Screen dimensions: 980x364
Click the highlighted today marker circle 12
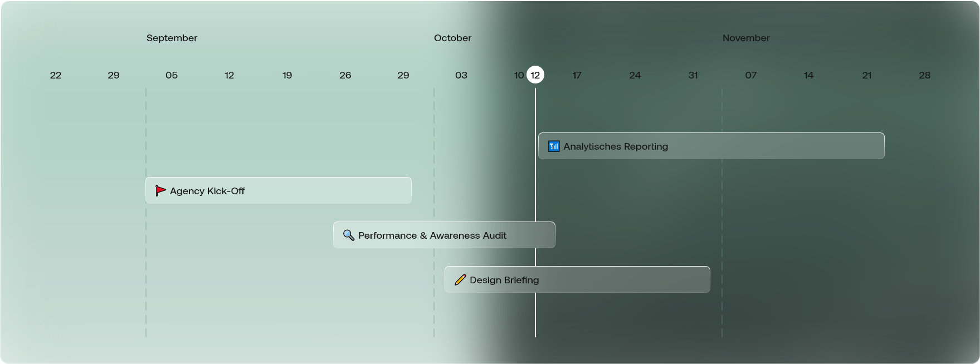[x=535, y=75]
